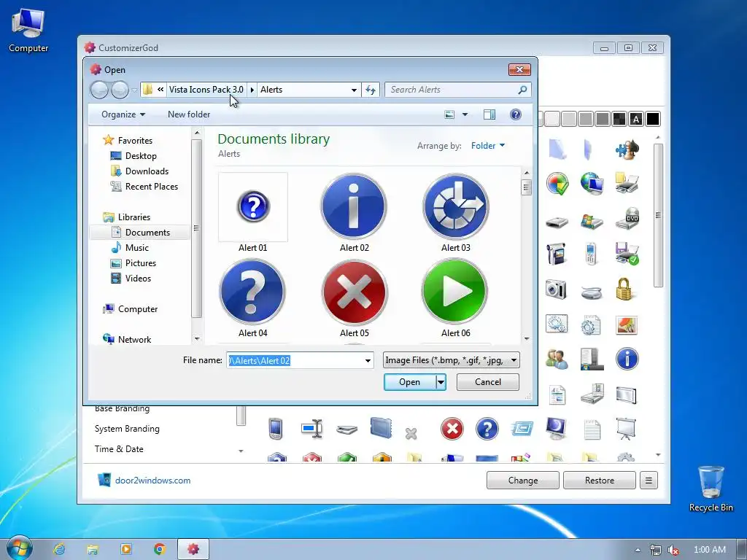Select the DVD drive icon in CustomizerGod

(x=627, y=219)
